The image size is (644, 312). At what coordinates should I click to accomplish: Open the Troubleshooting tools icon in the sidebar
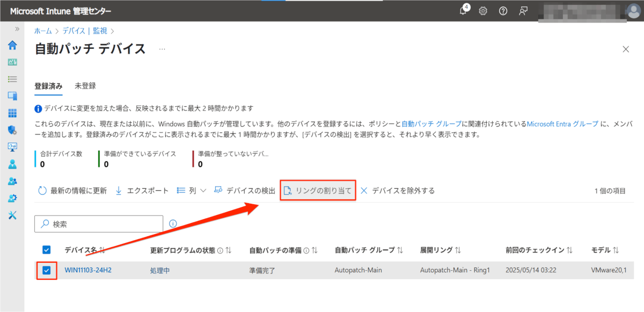click(x=12, y=215)
